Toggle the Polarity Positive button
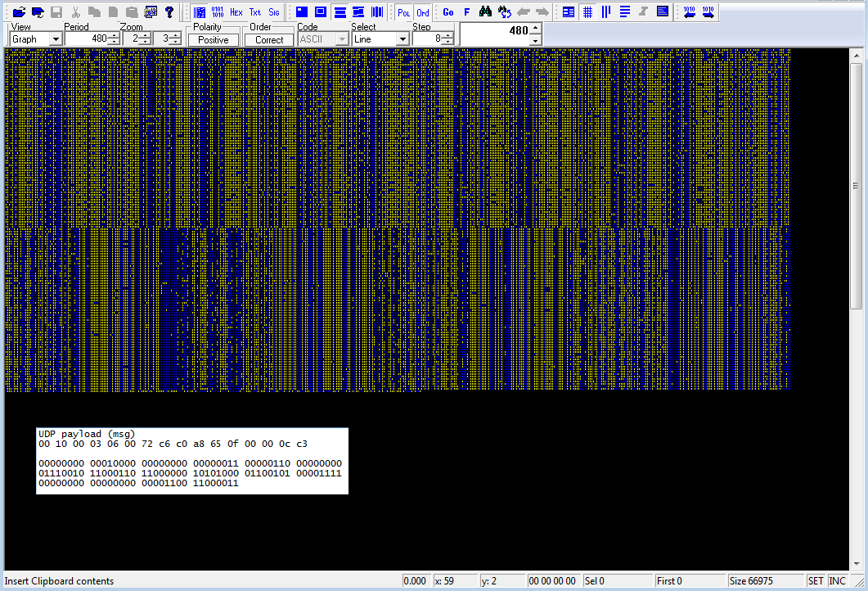The image size is (868, 591). [x=214, y=40]
